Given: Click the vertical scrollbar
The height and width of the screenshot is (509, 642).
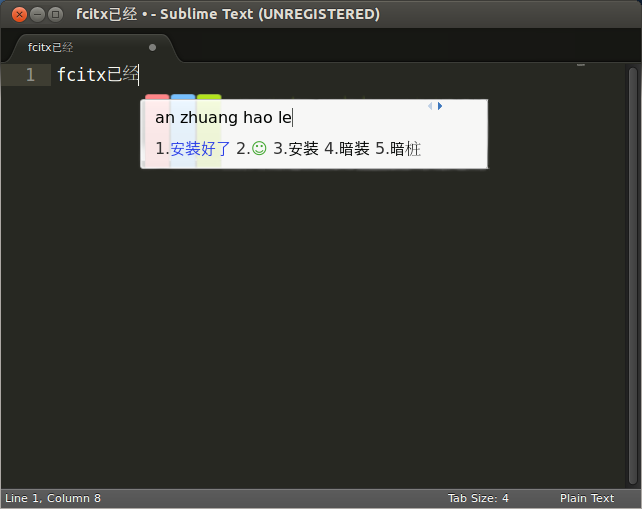Looking at the screenshot, I should 633,275.
